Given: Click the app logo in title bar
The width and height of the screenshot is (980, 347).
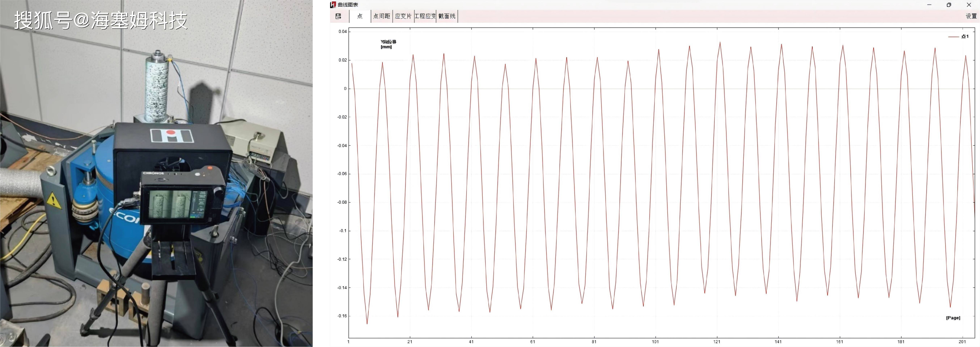Looking at the screenshot, I should pos(333,5).
